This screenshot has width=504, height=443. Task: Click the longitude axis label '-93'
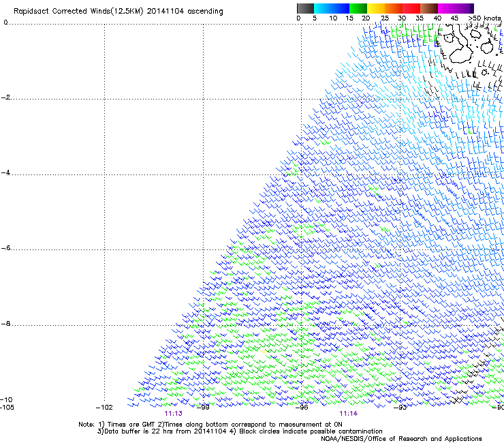click(400, 408)
